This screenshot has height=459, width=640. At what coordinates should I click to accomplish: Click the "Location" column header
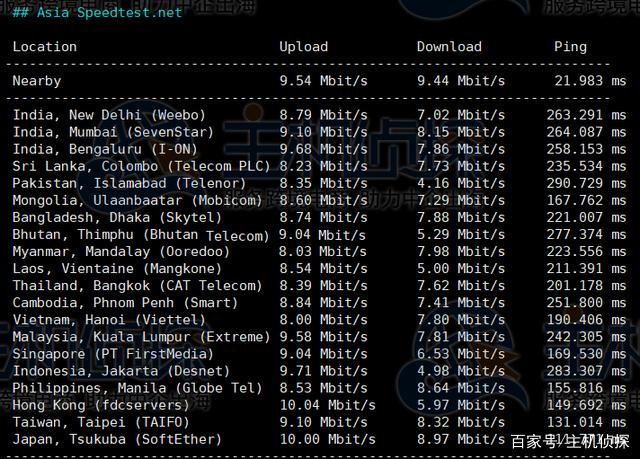[x=44, y=47]
